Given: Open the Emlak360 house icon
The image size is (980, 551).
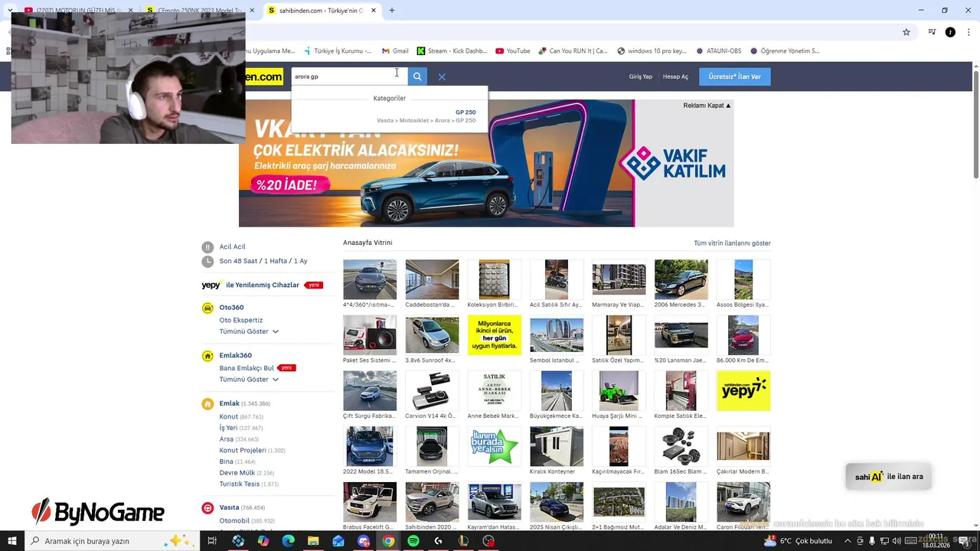Looking at the screenshot, I should [x=207, y=356].
